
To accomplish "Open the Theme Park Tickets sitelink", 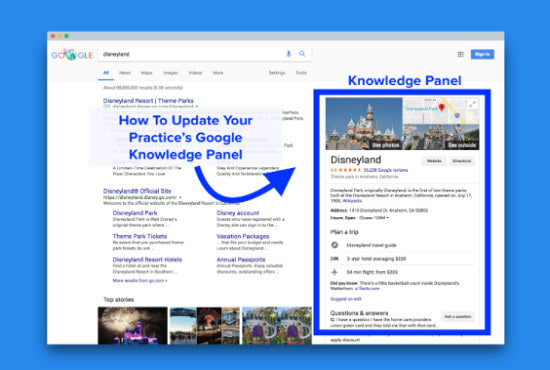I will 140,236.
